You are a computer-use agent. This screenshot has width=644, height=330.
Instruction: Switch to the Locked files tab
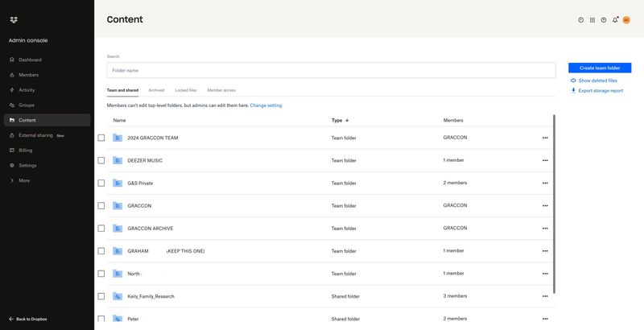point(186,90)
